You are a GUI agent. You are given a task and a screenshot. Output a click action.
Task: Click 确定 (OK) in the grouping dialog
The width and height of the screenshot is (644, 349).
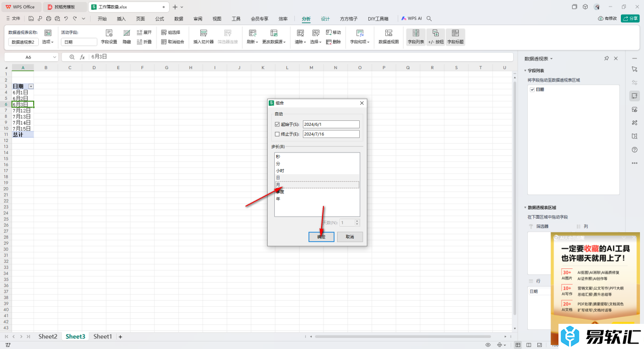[321, 237]
